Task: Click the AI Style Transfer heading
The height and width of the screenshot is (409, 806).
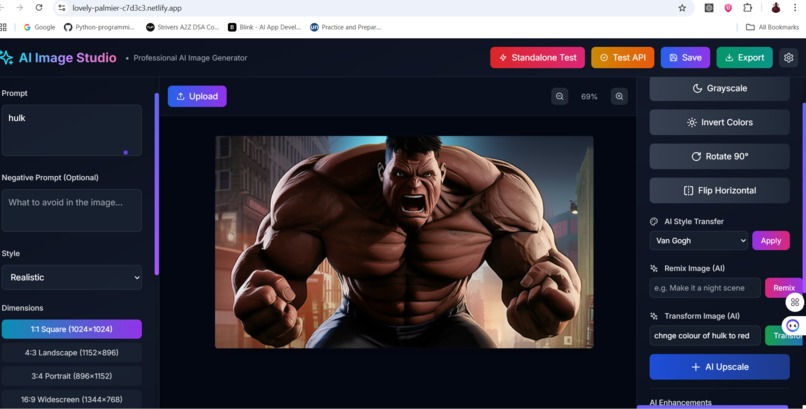Action: [693, 221]
